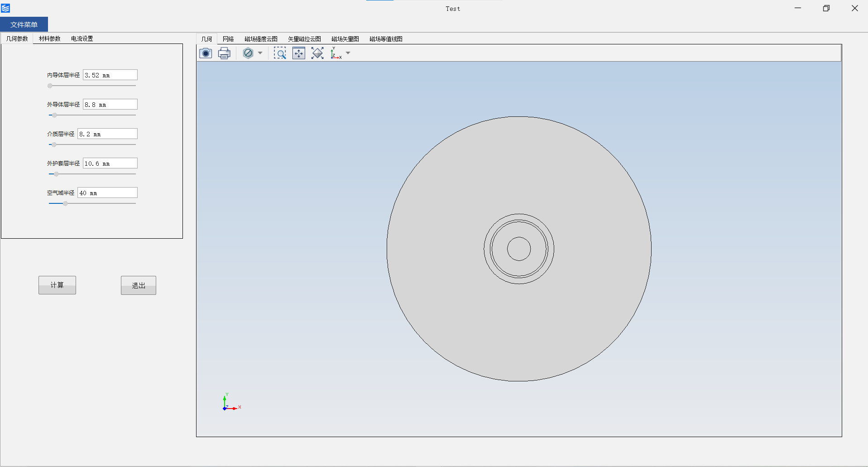
Task: Close the Test window
Action: click(854, 8)
